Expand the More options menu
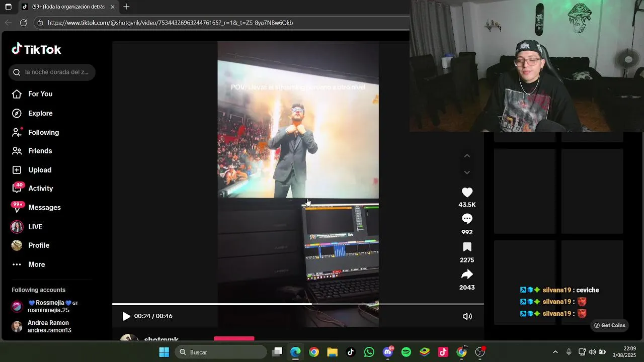The image size is (644, 362). click(29, 264)
